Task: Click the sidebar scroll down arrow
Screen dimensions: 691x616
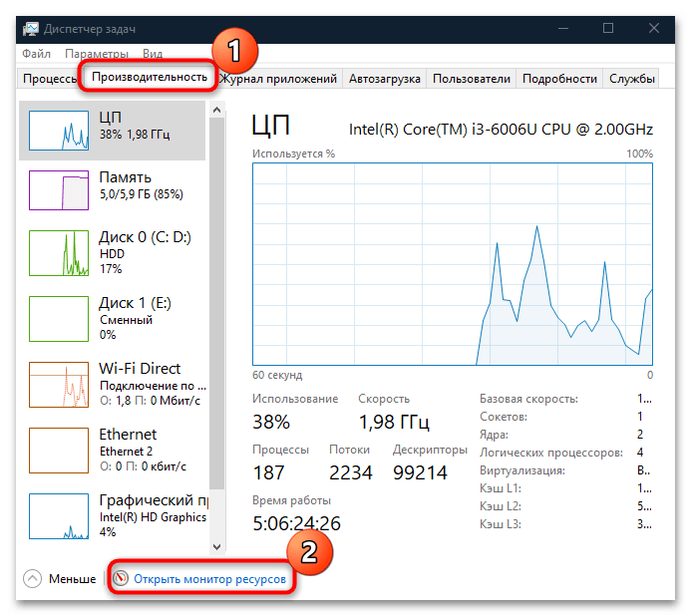Action: click(x=216, y=547)
